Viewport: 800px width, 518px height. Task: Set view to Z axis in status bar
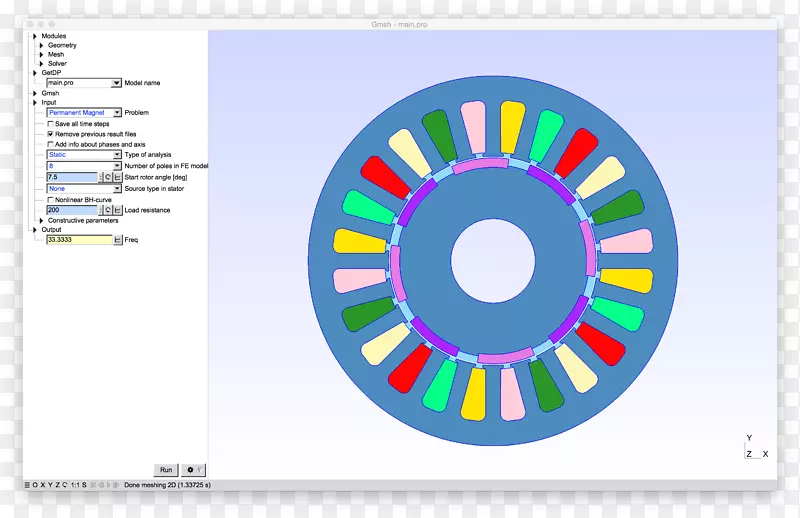point(57,485)
